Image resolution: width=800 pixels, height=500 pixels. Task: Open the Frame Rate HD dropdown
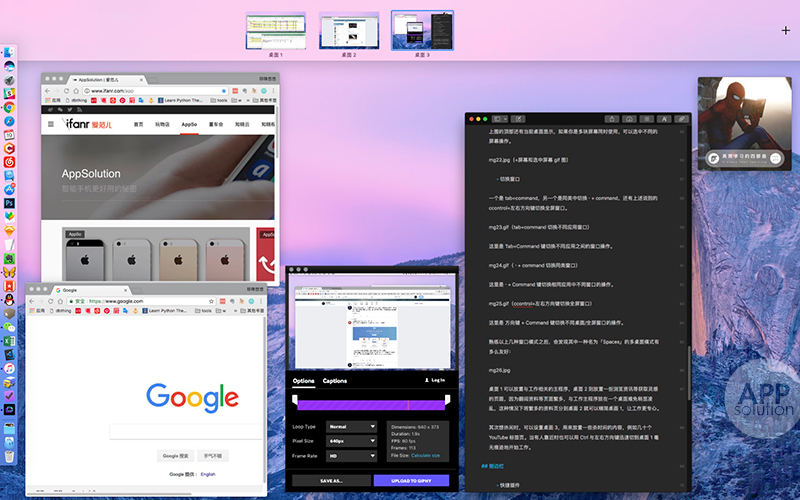coord(351,454)
